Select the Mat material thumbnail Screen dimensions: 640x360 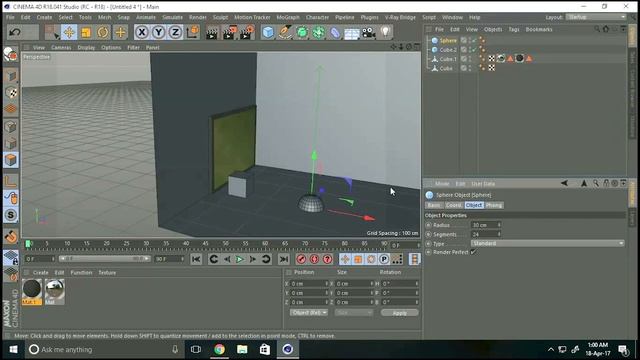[55, 291]
